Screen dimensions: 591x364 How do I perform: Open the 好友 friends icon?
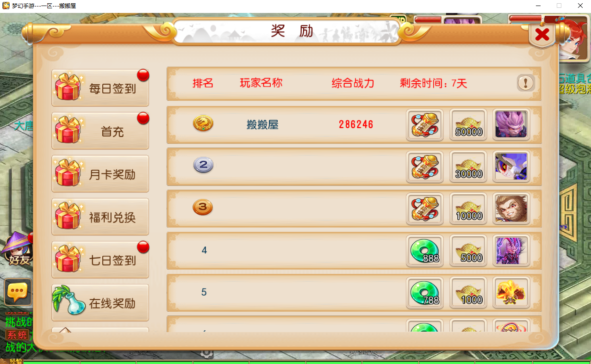tap(17, 250)
